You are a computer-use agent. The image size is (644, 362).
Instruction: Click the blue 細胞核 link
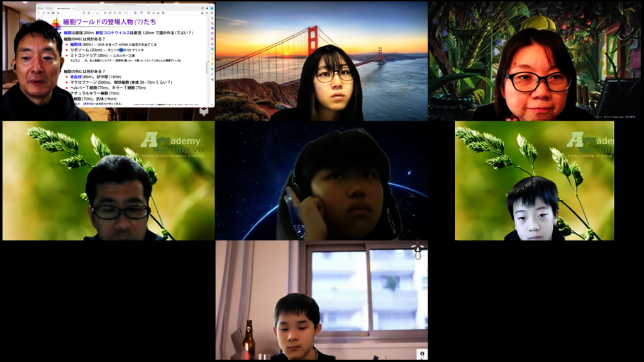point(76,45)
